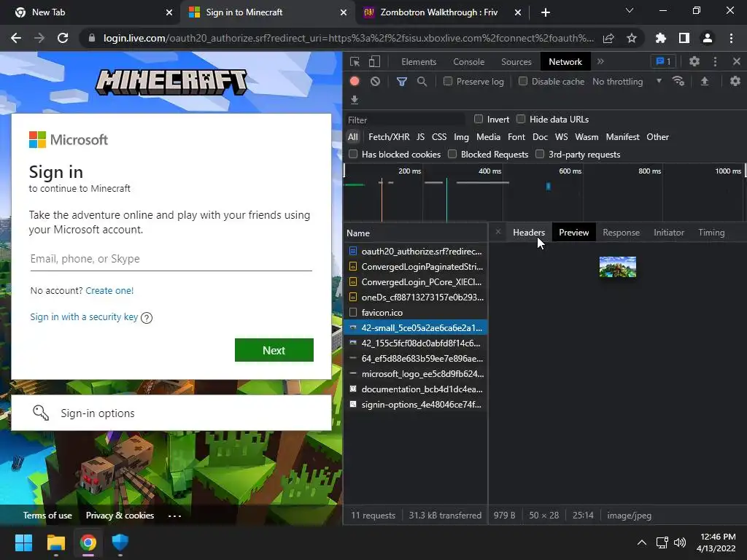Export HAR file download icon
Screen dimensions: 747x560
354,99
